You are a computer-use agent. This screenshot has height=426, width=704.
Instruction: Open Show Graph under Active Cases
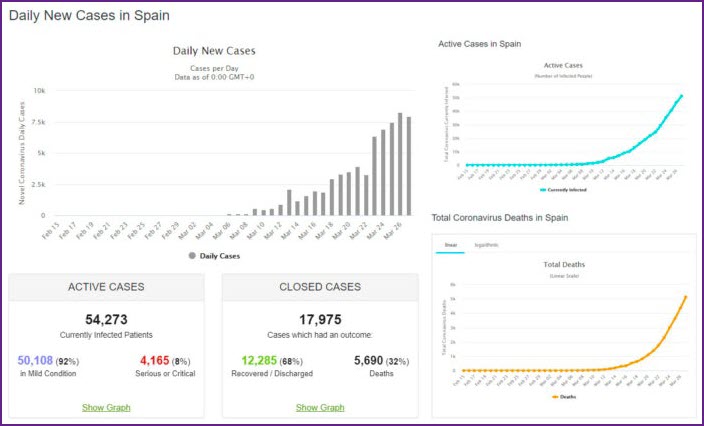click(106, 407)
